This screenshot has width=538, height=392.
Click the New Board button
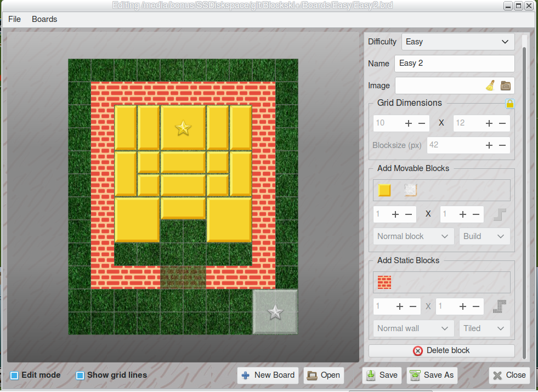(x=268, y=376)
